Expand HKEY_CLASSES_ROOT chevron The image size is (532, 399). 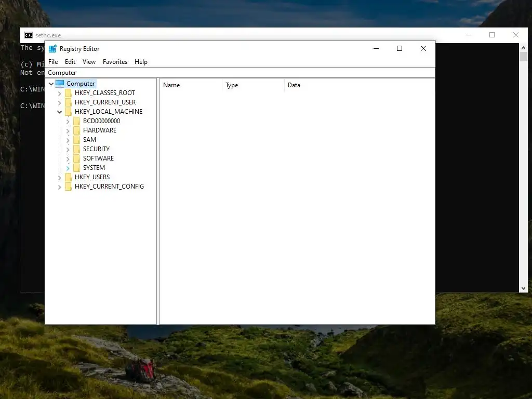60,94
